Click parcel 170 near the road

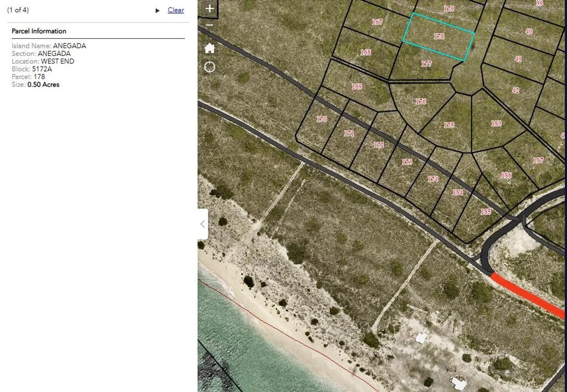coord(321,119)
